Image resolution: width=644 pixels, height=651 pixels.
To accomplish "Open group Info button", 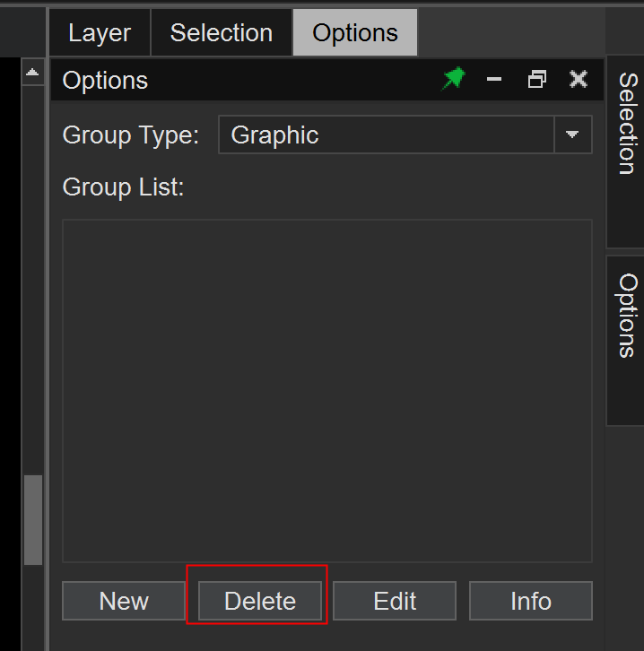I will tap(530, 601).
